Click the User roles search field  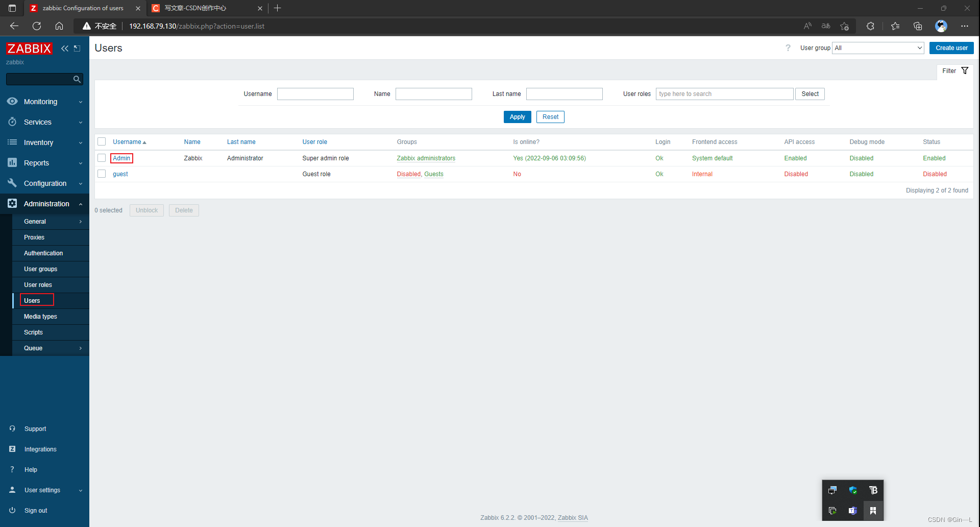725,94
